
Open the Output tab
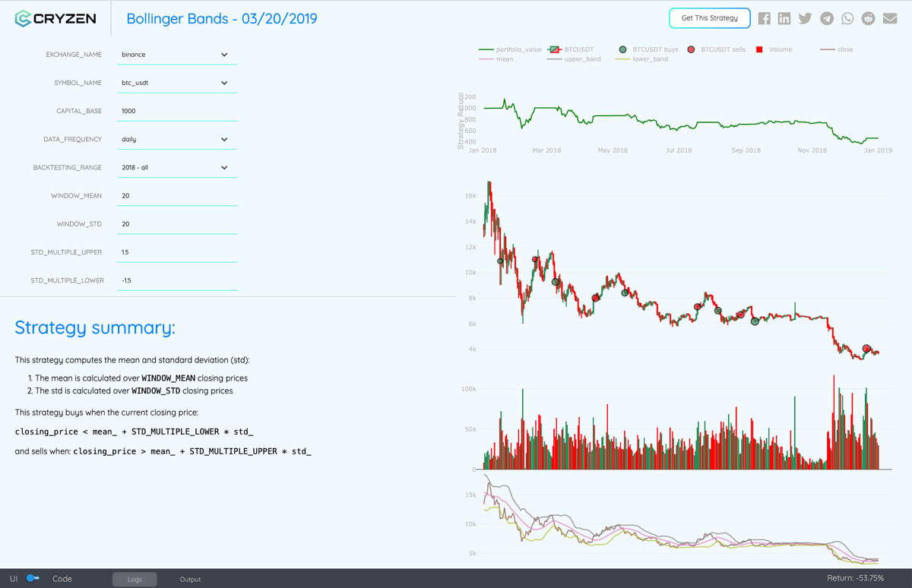(189, 579)
